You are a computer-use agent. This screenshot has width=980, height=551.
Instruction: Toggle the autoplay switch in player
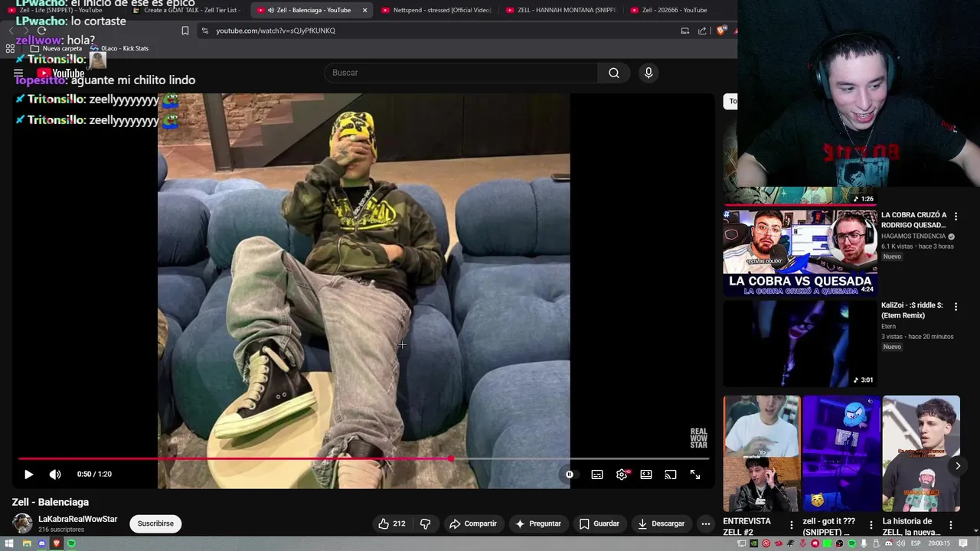tap(570, 474)
